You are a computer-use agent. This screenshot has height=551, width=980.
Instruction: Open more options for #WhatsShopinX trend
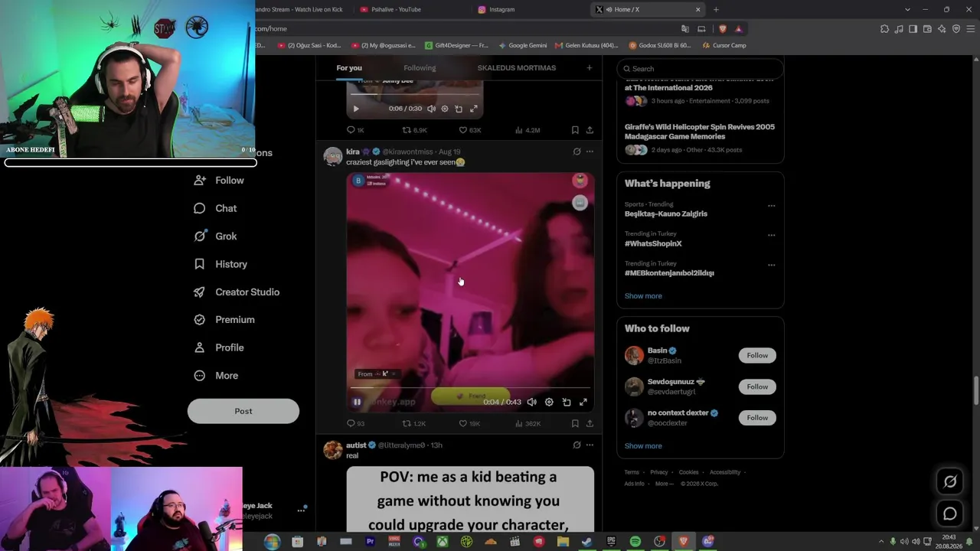click(771, 235)
